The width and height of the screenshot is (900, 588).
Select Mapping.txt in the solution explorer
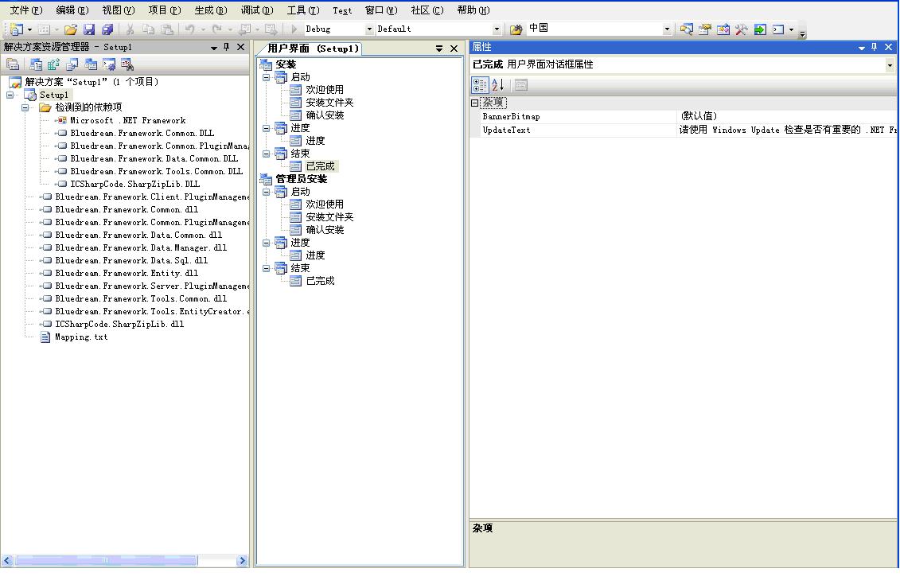click(80, 337)
